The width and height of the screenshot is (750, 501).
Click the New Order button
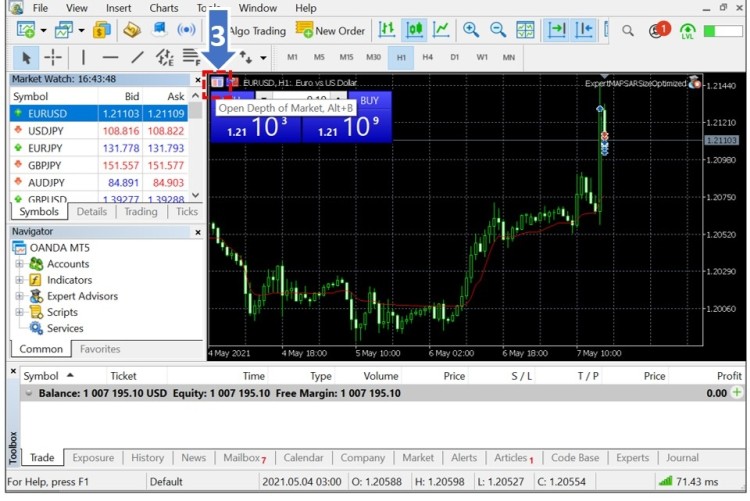[331, 31]
